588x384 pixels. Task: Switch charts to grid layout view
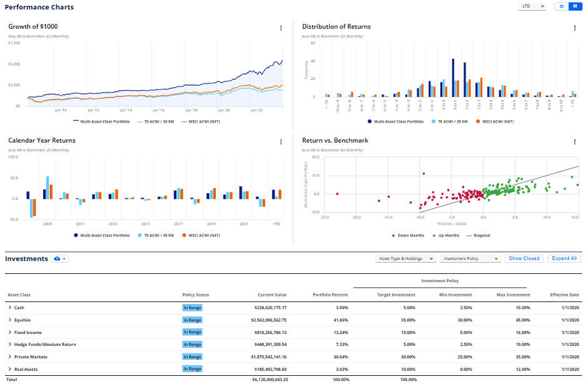coord(575,6)
